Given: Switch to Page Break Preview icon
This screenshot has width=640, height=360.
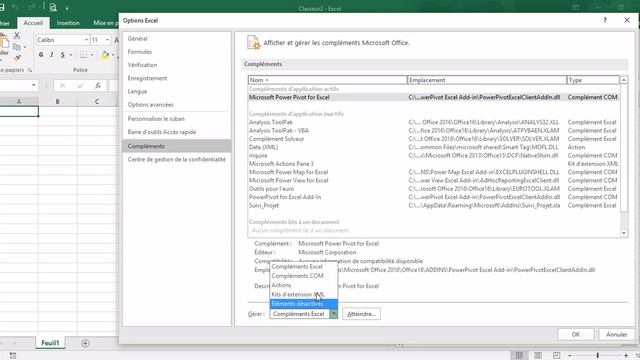Looking at the screenshot, I should pos(556,356).
